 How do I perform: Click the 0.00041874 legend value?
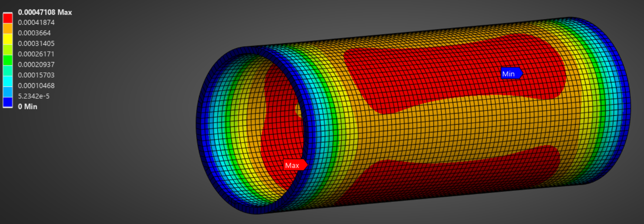(x=36, y=23)
